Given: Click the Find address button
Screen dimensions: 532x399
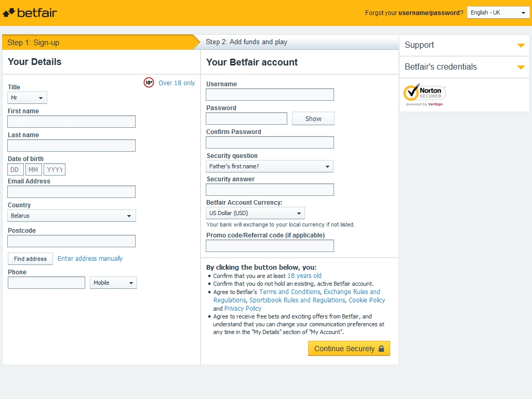Looking at the screenshot, I should point(30,259).
